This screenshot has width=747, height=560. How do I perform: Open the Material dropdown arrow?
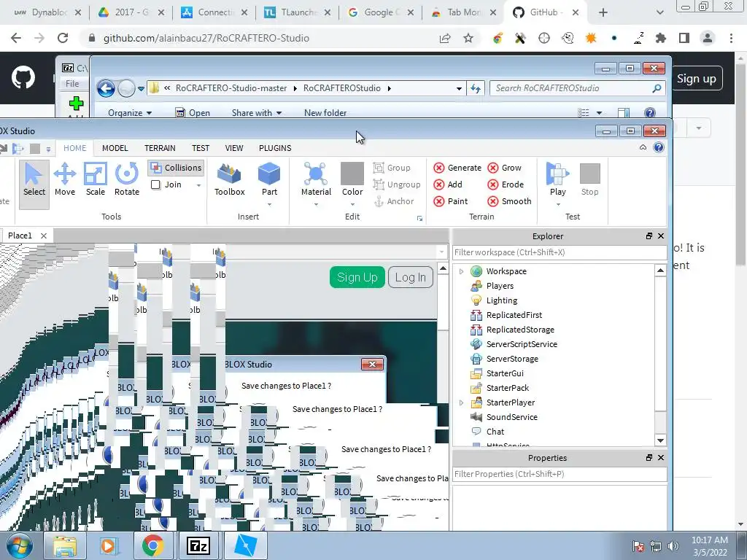[x=316, y=205]
